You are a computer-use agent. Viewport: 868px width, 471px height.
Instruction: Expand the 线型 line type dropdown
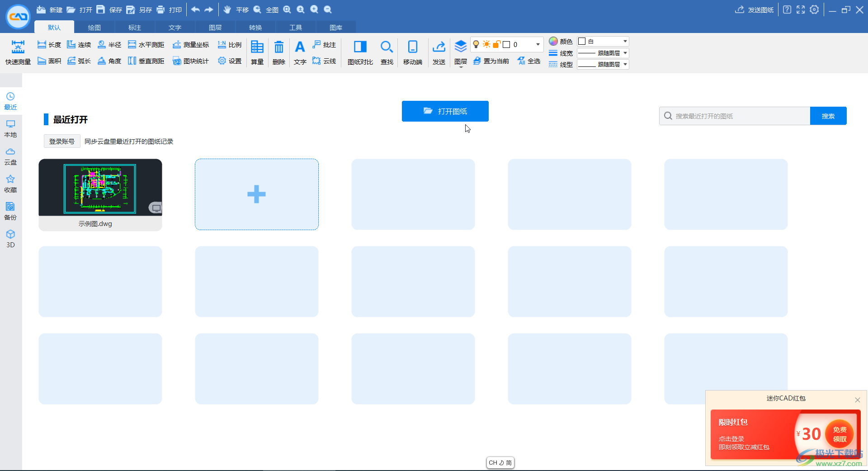625,64
